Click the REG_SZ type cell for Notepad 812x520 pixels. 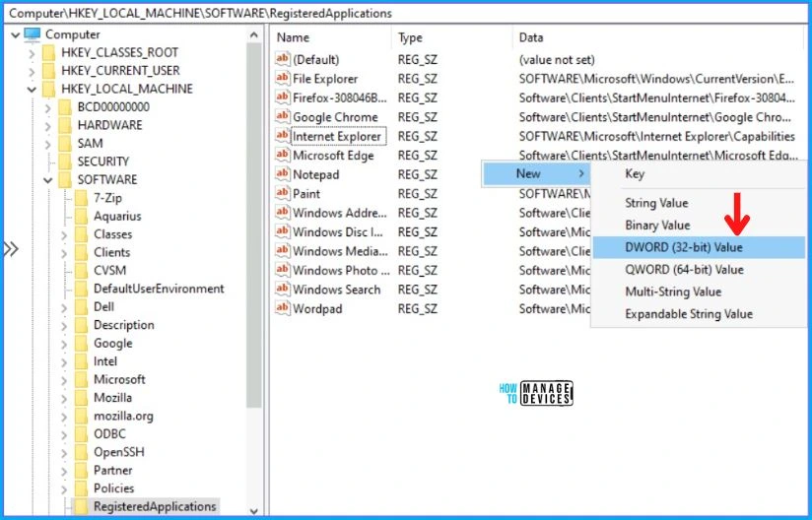pos(418,174)
